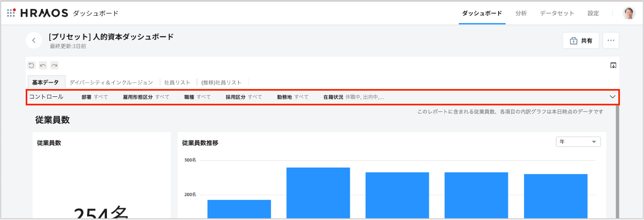Open the 在籍状況 filter control
The image size is (644, 220).
tap(353, 97)
